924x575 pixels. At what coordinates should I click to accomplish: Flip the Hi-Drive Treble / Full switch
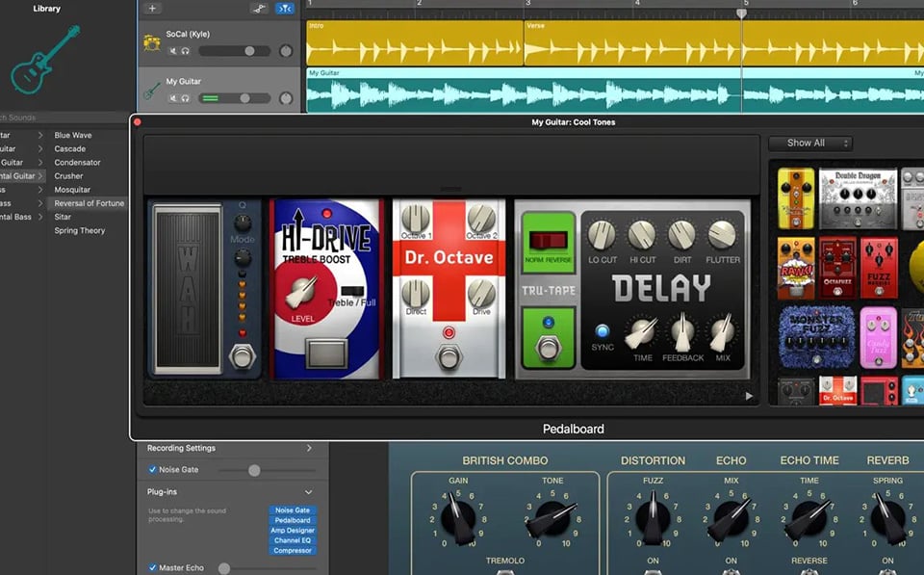point(352,291)
